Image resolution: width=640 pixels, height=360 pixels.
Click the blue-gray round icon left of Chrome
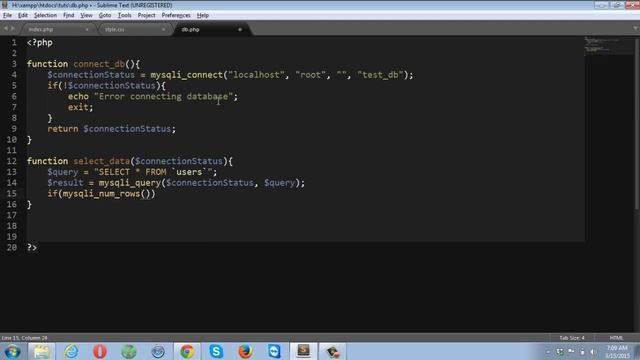pos(158,351)
